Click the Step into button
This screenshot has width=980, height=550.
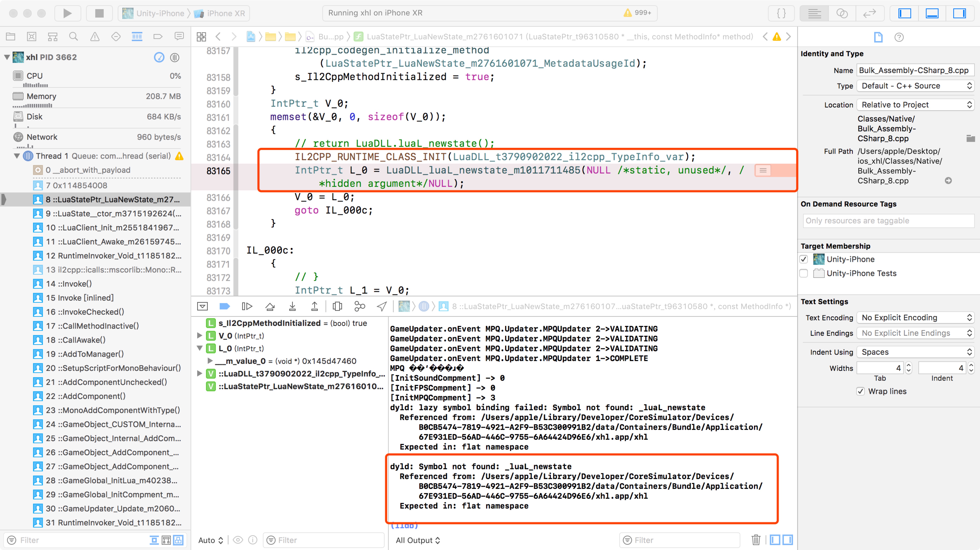[292, 306]
